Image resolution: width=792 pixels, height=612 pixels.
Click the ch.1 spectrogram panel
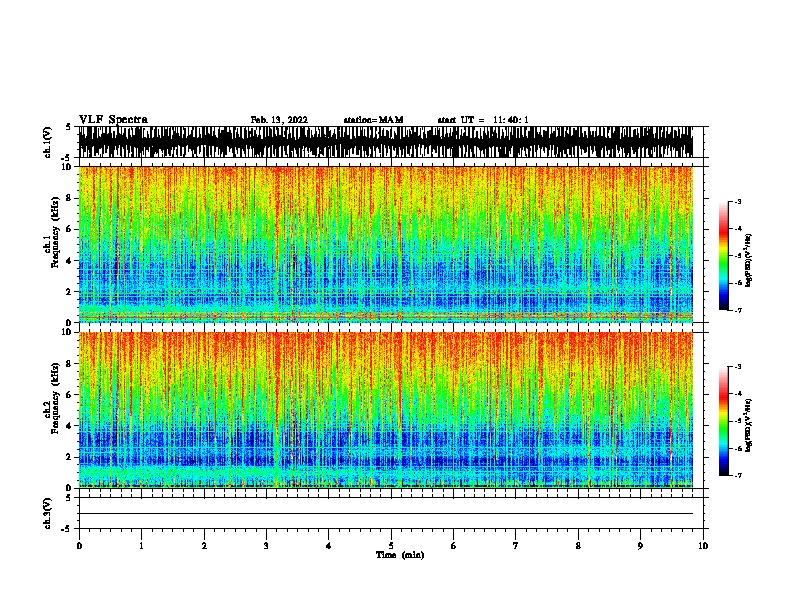coord(386,244)
